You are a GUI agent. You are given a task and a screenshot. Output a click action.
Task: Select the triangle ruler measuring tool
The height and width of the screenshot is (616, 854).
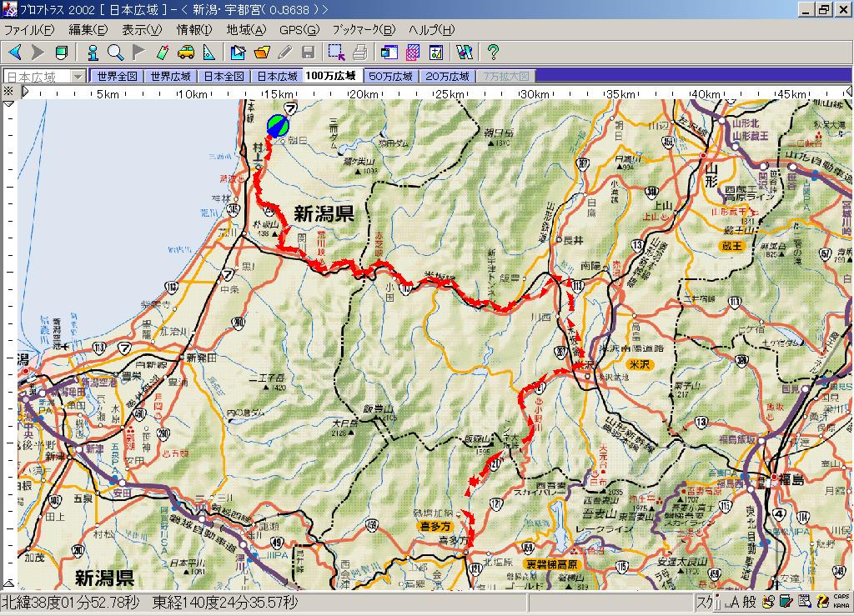coord(208,53)
